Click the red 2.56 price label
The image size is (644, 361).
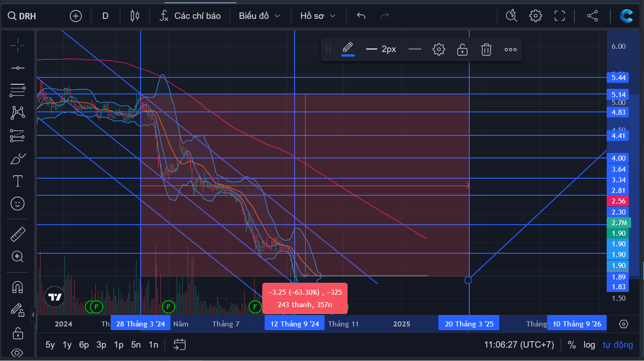coord(618,201)
